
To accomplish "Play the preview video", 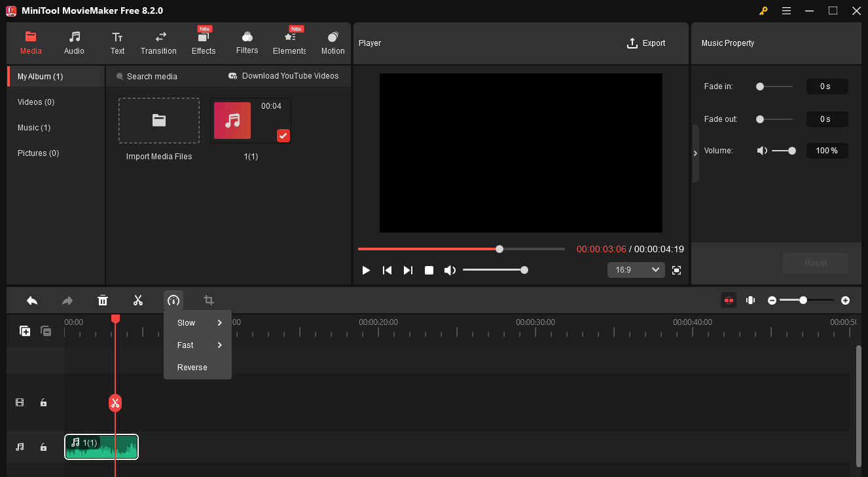I will [366, 270].
